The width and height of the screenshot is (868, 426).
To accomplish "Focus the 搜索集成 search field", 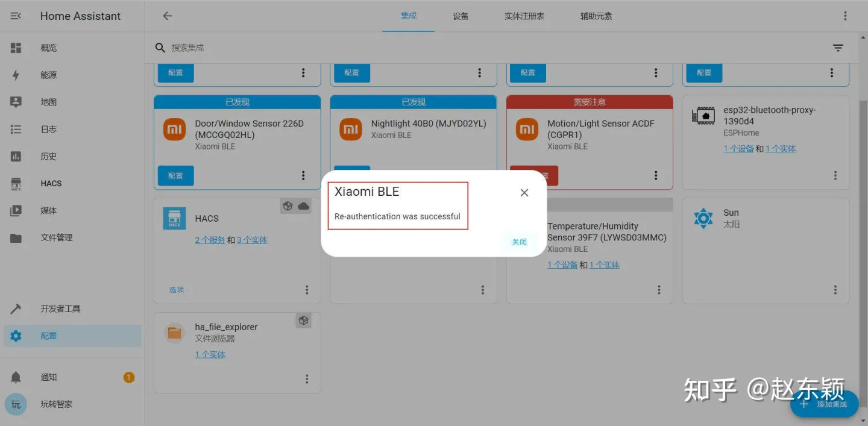I will click(494, 48).
